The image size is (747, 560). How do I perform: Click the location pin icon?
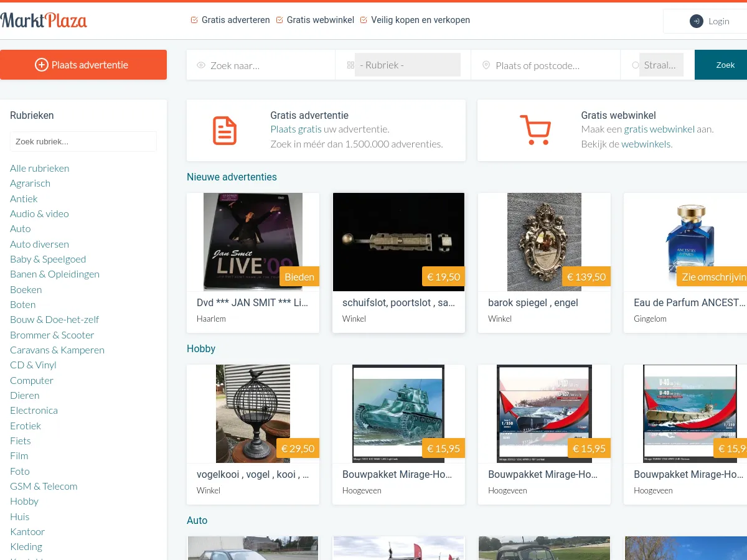click(486, 65)
